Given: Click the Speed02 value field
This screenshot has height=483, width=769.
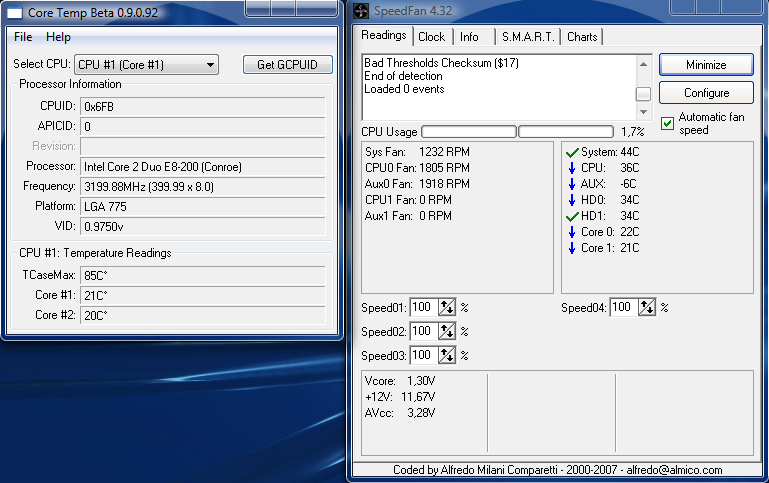Looking at the screenshot, I should [424, 331].
